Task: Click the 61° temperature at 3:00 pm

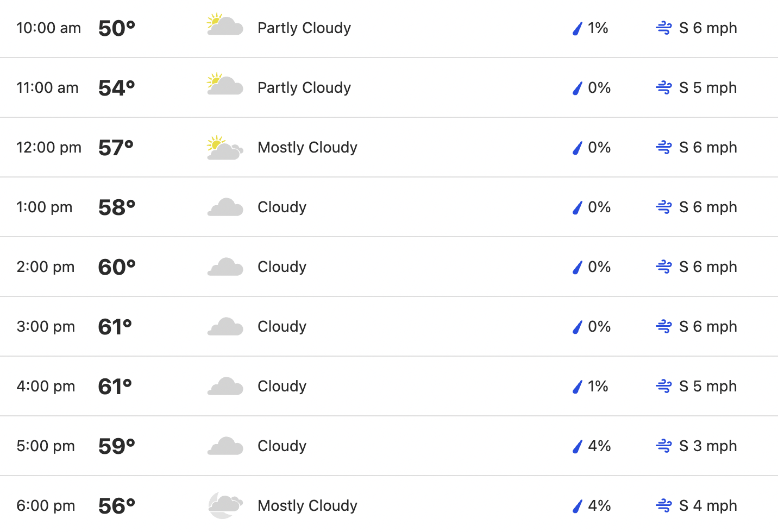Action: pyautogui.click(x=115, y=327)
